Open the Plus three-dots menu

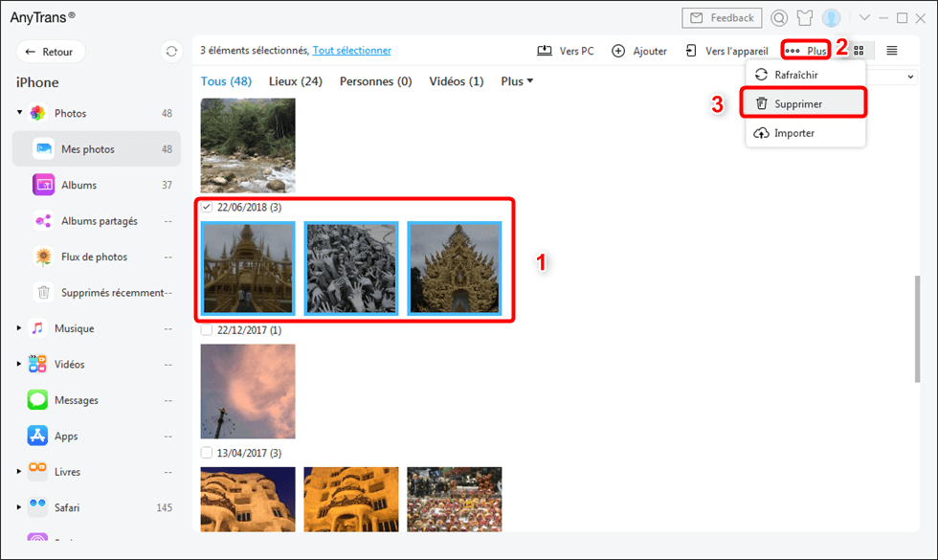pos(806,51)
